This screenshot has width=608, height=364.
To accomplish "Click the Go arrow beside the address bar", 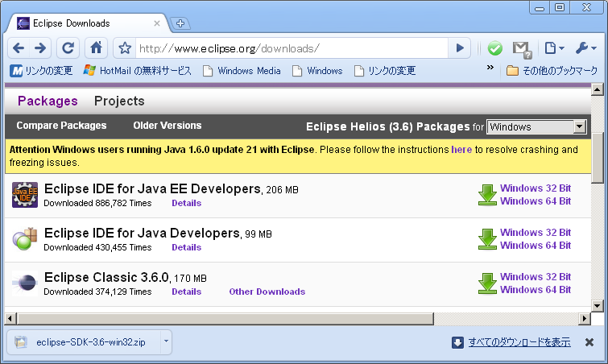I will (x=460, y=48).
